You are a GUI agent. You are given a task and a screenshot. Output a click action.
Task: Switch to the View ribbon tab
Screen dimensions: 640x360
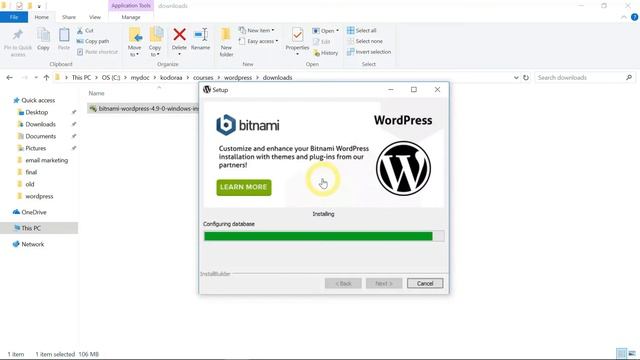[95, 17]
